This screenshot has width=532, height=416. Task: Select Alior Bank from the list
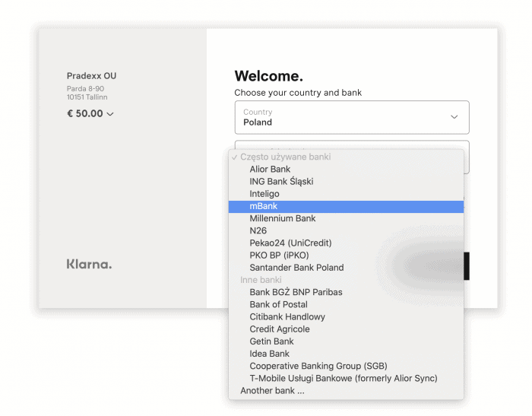346,169
